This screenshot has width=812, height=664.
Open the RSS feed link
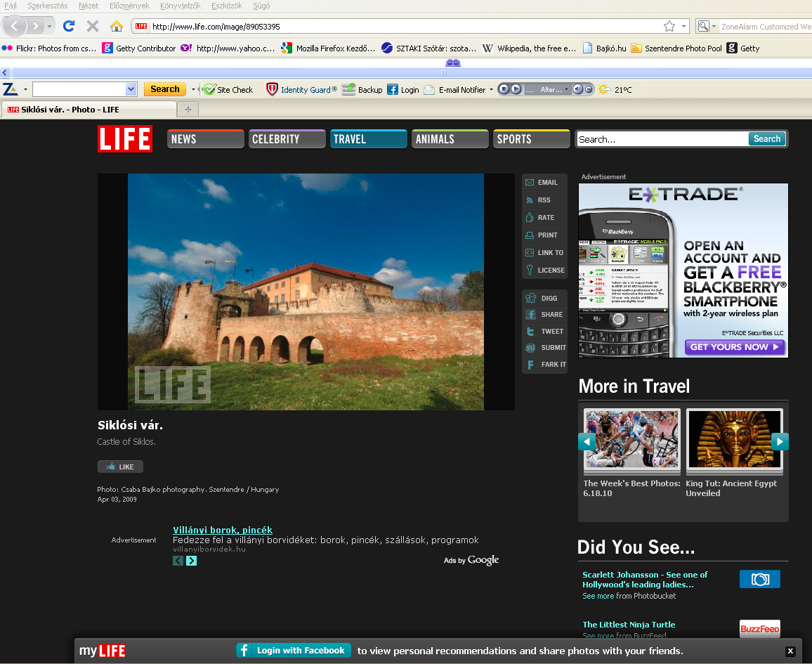(x=545, y=200)
